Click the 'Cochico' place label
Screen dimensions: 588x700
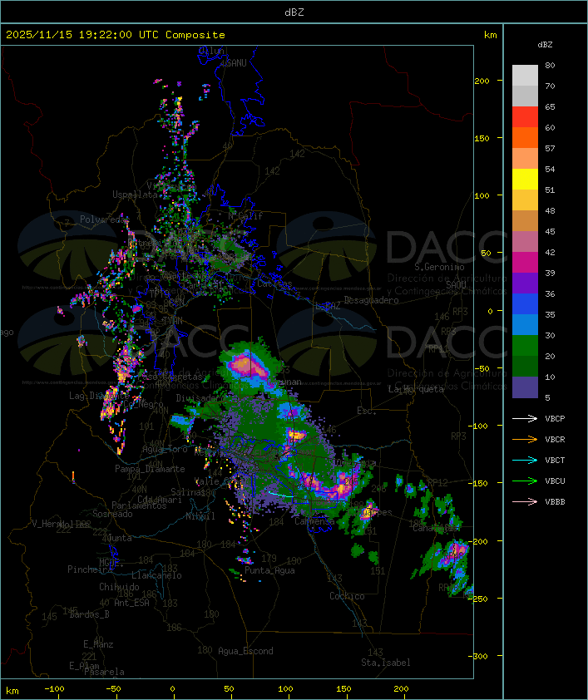(x=347, y=596)
